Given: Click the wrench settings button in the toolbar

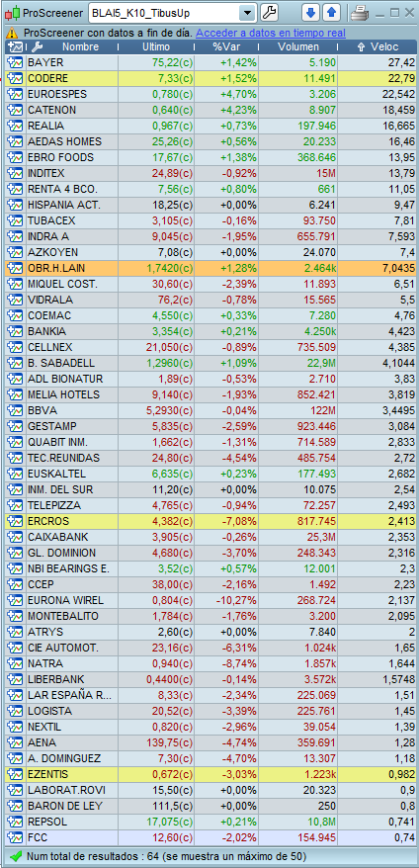Looking at the screenshot, I should [269, 13].
